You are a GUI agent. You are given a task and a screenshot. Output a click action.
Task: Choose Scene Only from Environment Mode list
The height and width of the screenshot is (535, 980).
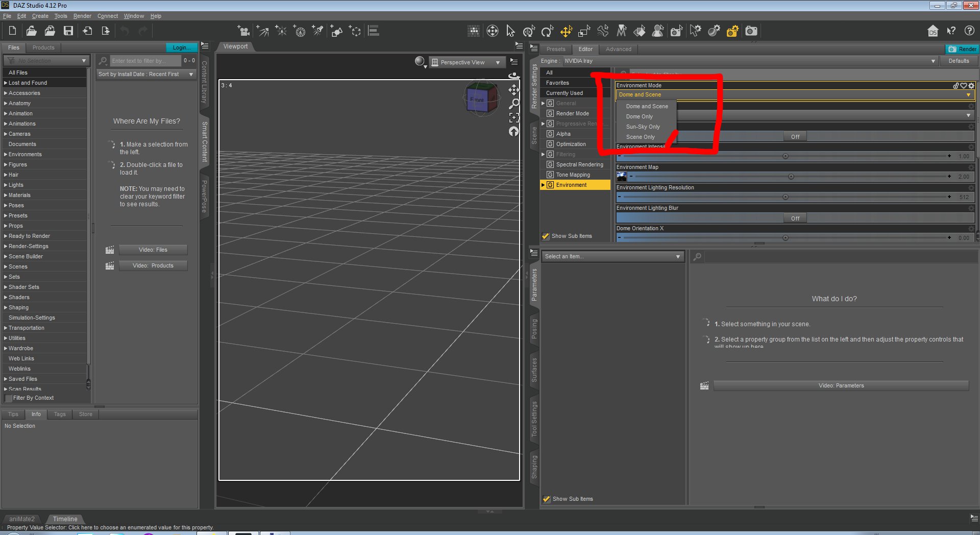(x=641, y=137)
